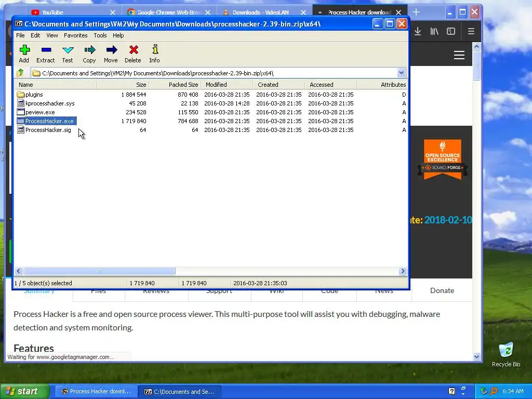This screenshot has height=399, width=532.
Task: Sort by Attributes column header
Action: coord(382,85)
